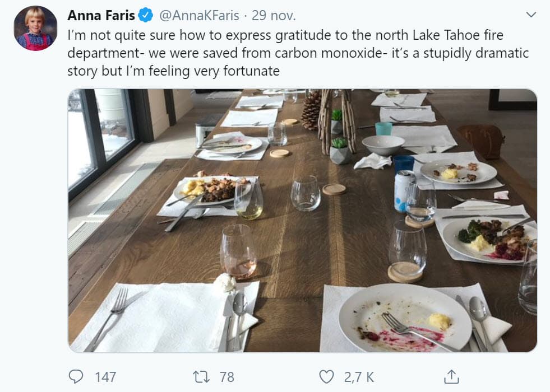Open the share menu via upload arrow icon
The height and width of the screenshot is (392, 550).
coord(451,376)
